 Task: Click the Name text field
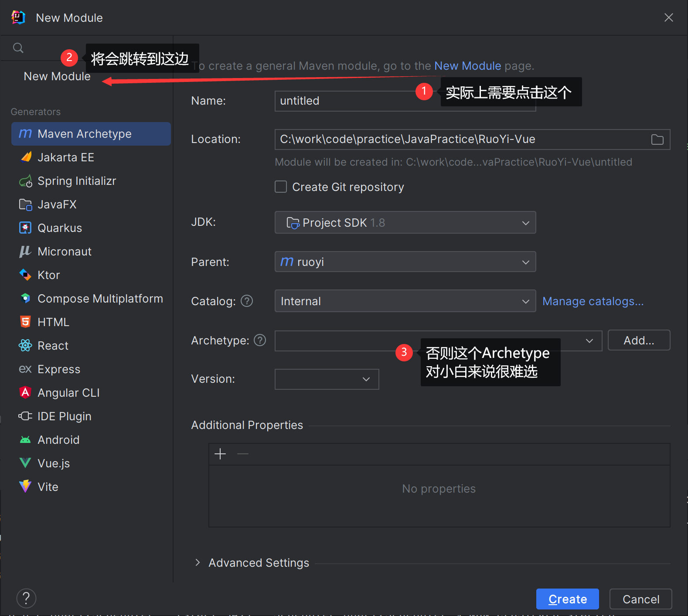(x=344, y=101)
